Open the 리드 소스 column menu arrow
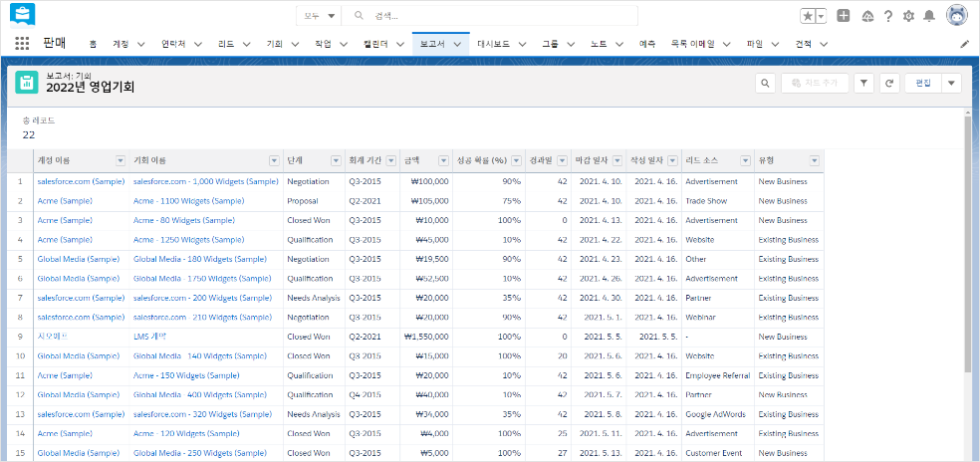This screenshot has width=980, height=462. (745, 161)
